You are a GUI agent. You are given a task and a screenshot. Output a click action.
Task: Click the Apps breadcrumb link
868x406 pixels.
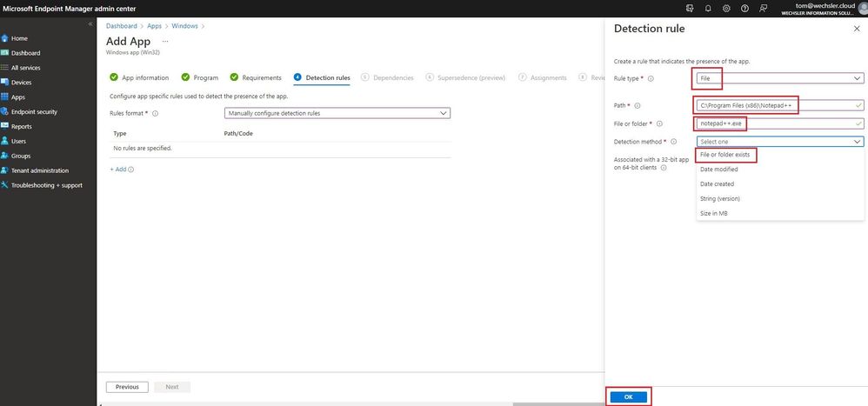tap(155, 26)
